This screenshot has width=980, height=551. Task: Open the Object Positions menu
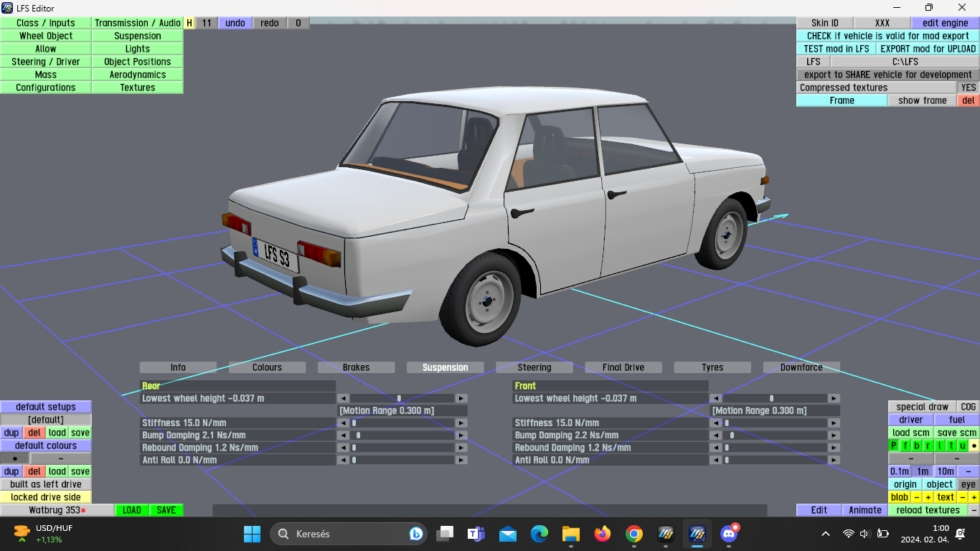(138, 62)
